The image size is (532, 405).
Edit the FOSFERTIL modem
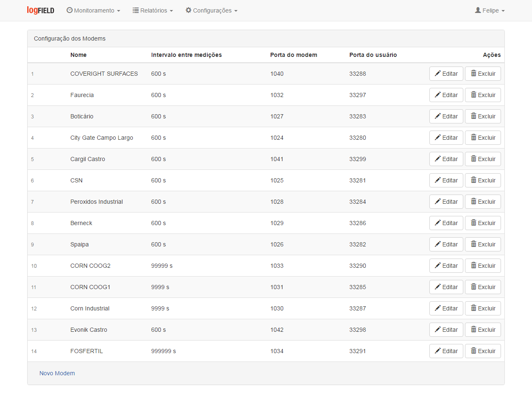[446, 351]
